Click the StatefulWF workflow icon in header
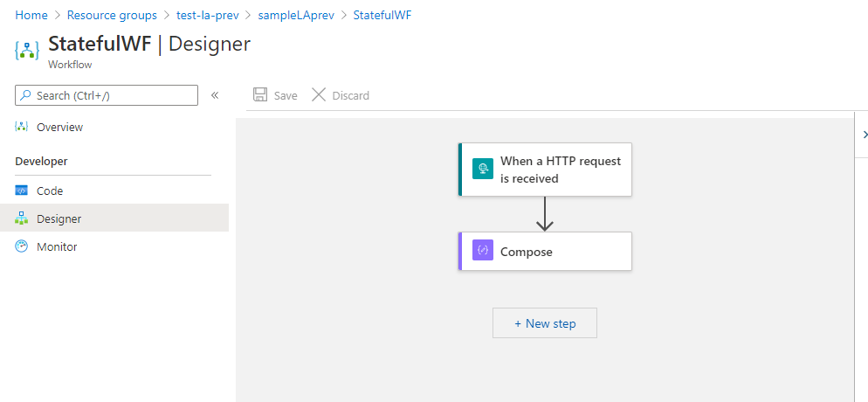This screenshot has width=868, height=402. coord(27,50)
